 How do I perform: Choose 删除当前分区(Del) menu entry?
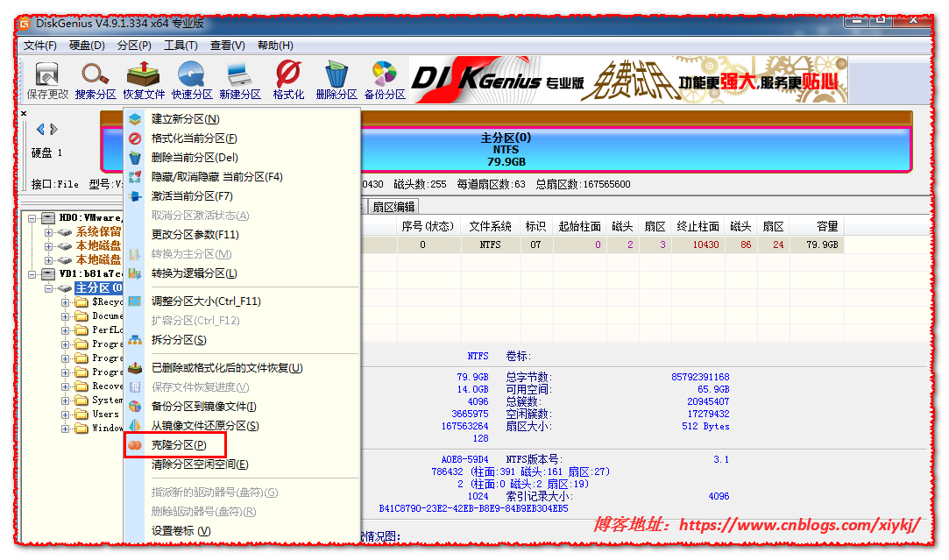pyautogui.click(x=242, y=158)
